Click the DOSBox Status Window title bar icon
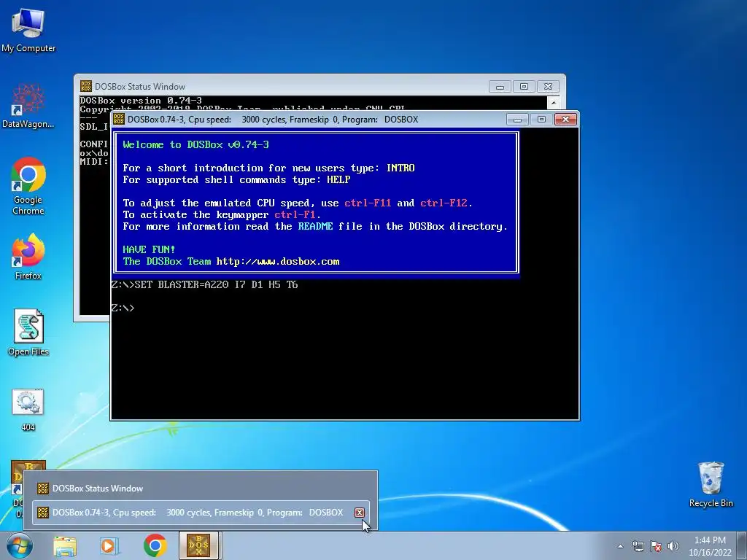The image size is (747, 560). [x=86, y=86]
